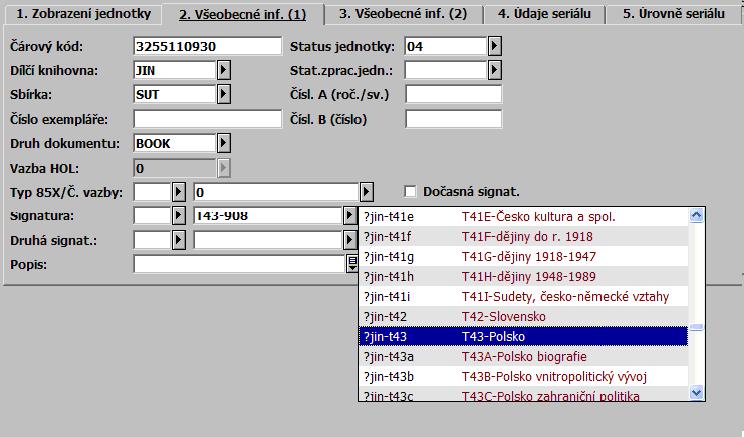
Task: Expand the Sbírka dropdown arrow
Action: pyautogui.click(x=223, y=94)
